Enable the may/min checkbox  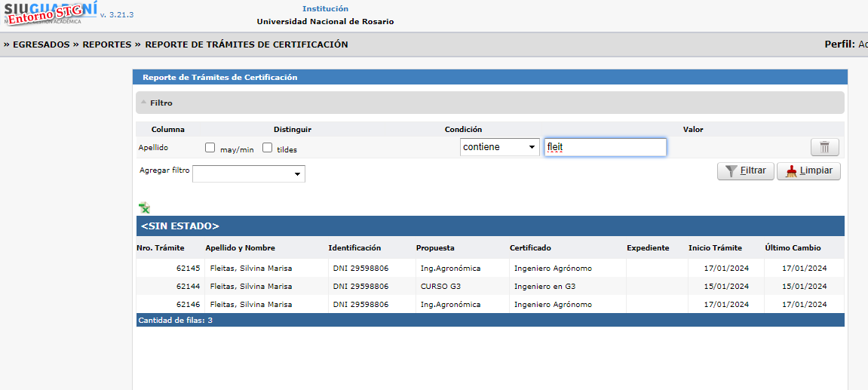210,147
